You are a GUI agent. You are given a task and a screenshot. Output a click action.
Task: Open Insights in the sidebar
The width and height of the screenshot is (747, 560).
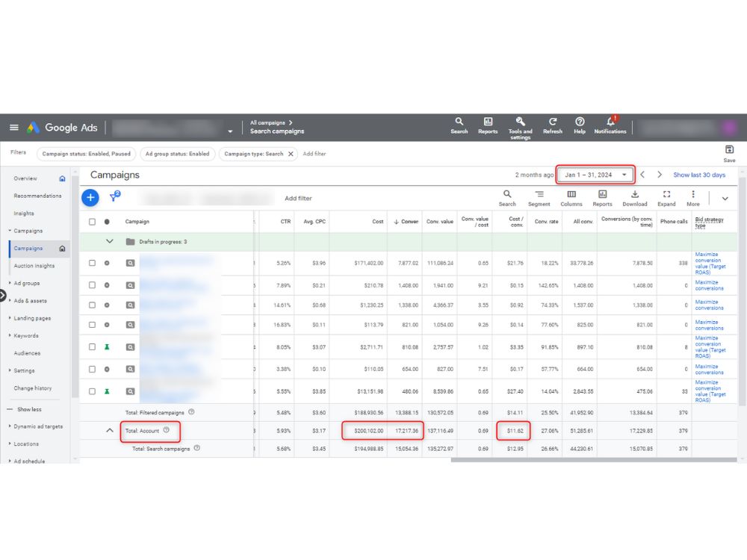(x=24, y=214)
